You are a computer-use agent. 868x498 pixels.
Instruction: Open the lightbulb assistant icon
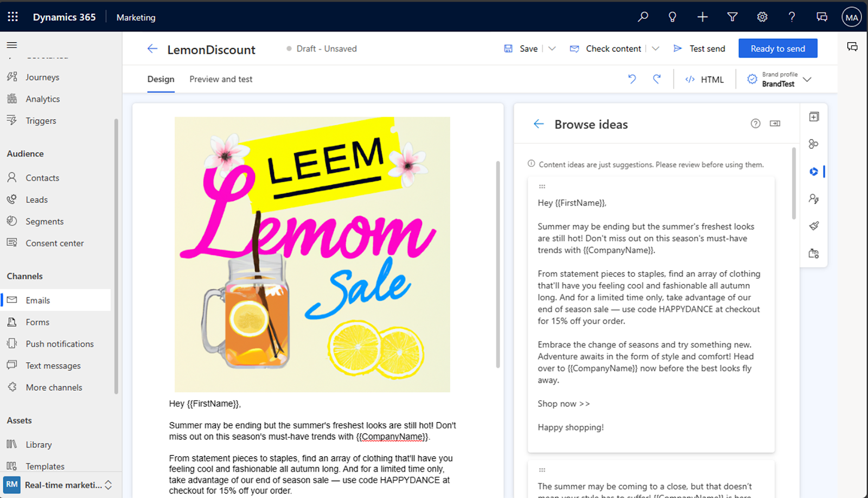point(673,17)
